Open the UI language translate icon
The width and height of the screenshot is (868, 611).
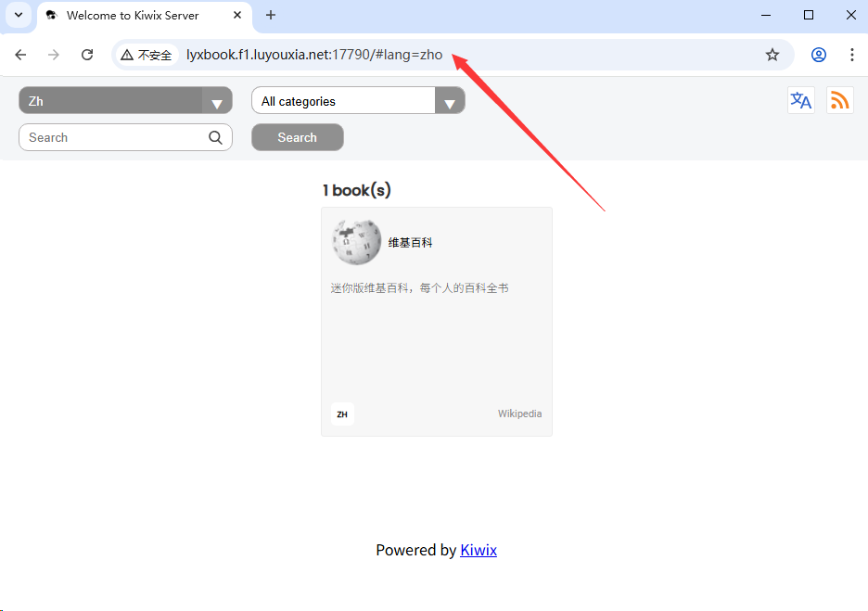(x=800, y=100)
